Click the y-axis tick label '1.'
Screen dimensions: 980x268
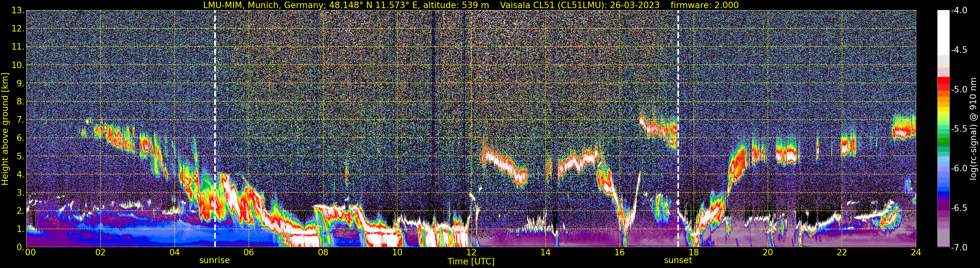20,229
